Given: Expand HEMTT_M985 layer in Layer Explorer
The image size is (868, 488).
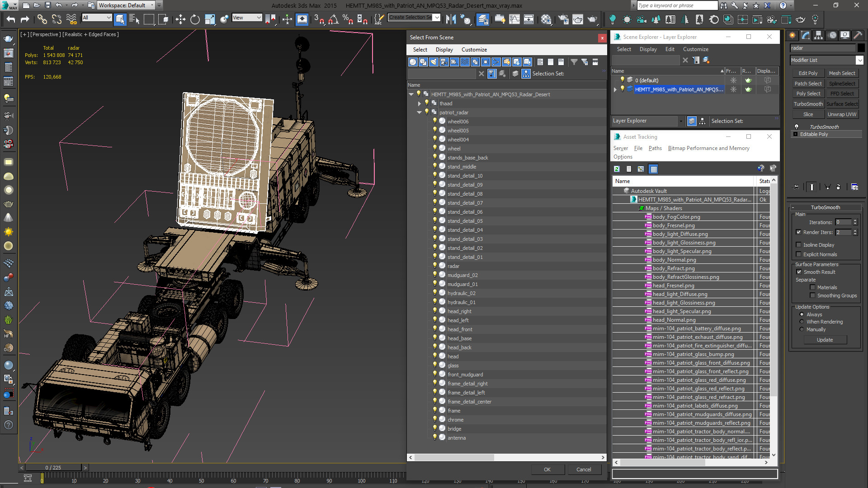Looking at the screenshot, I should coord(615,89).
